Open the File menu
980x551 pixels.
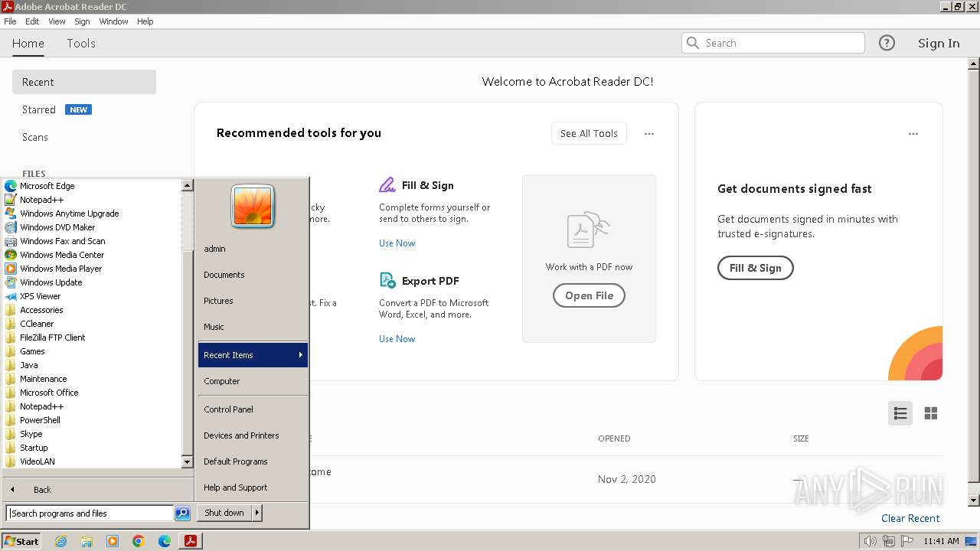[10, 21]
